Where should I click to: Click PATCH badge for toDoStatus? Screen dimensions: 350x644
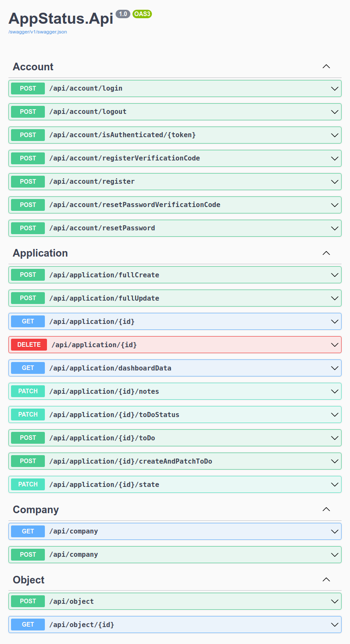[x=28, y=415]
